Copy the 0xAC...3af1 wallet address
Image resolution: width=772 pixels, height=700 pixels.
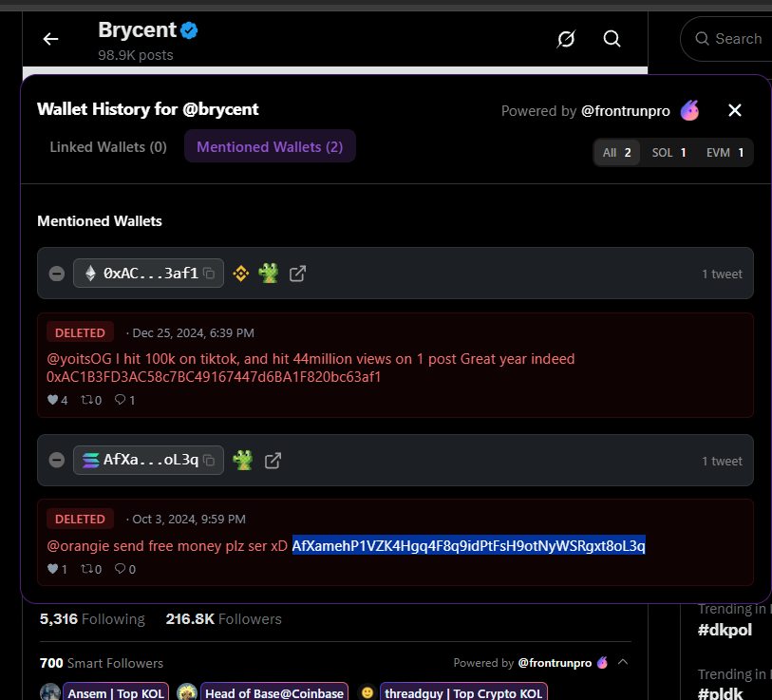coord(209,274)
